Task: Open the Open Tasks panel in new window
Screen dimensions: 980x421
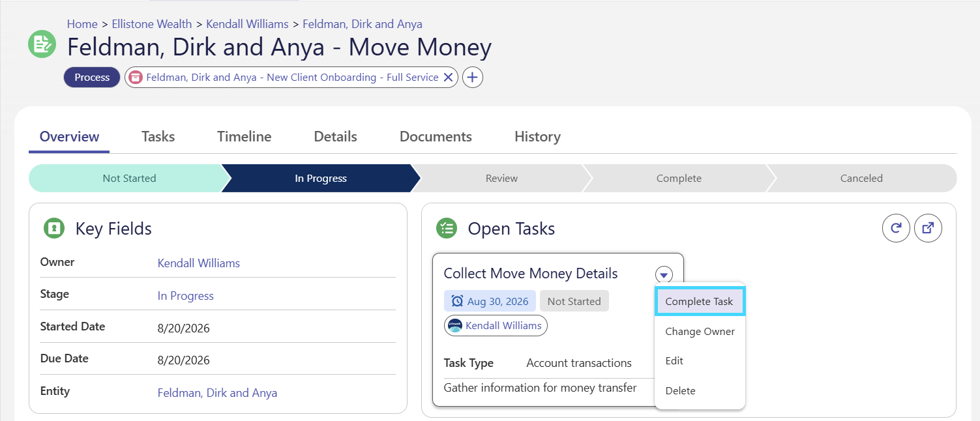Action: click(928, 228)
